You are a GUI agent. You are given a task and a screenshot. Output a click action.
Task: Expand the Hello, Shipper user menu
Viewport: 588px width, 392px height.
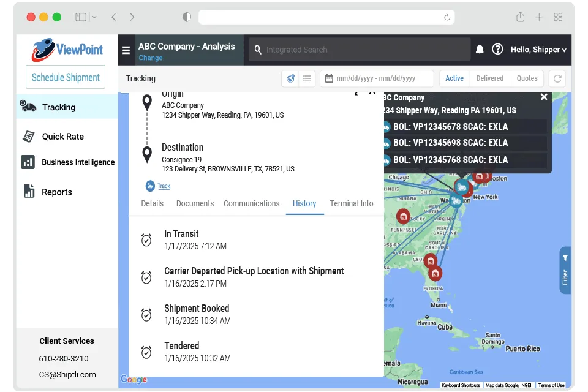[x=538, y=50]
